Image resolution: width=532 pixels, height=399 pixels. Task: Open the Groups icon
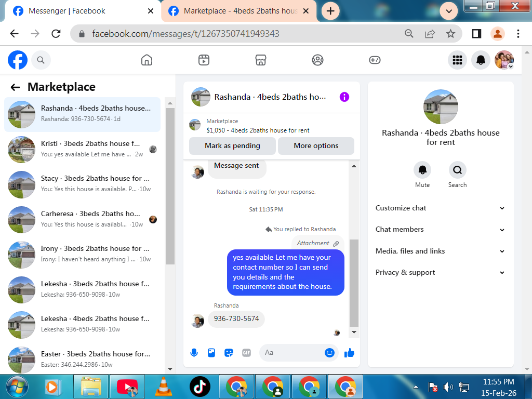point(317,60)
